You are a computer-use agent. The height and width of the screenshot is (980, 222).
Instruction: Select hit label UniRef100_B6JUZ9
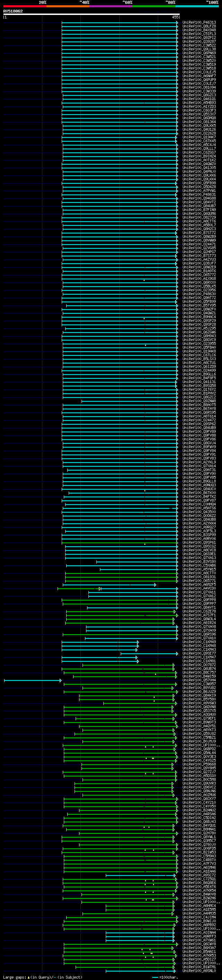199,691
